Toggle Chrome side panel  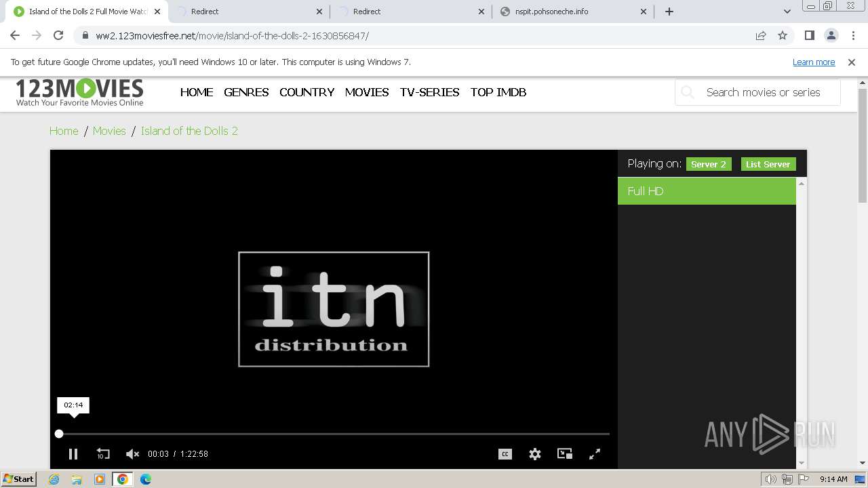[x=809, y=35]
